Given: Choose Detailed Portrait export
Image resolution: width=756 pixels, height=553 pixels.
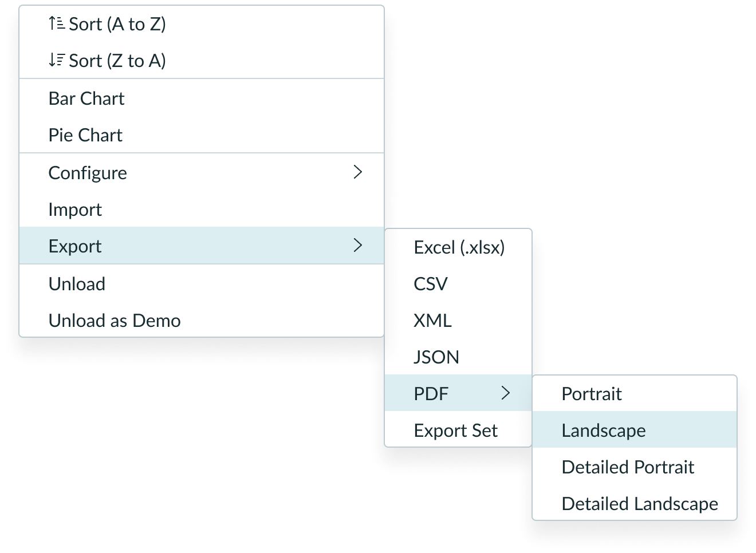Looking at the screenshot, I should tap(628, 467).
